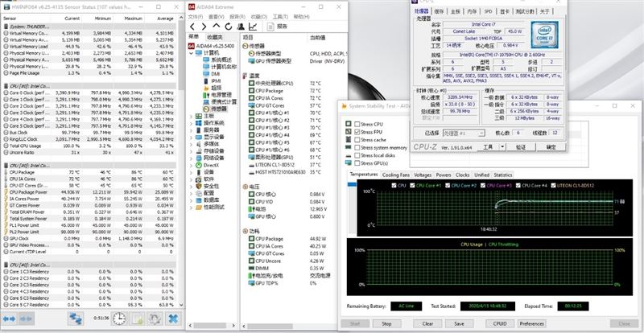The width and height of the screenshot is (644, 333).
Task: Toggle CPU graph checkbox in temperature legend
Action: pyautogui.click(x=394, y=185)
